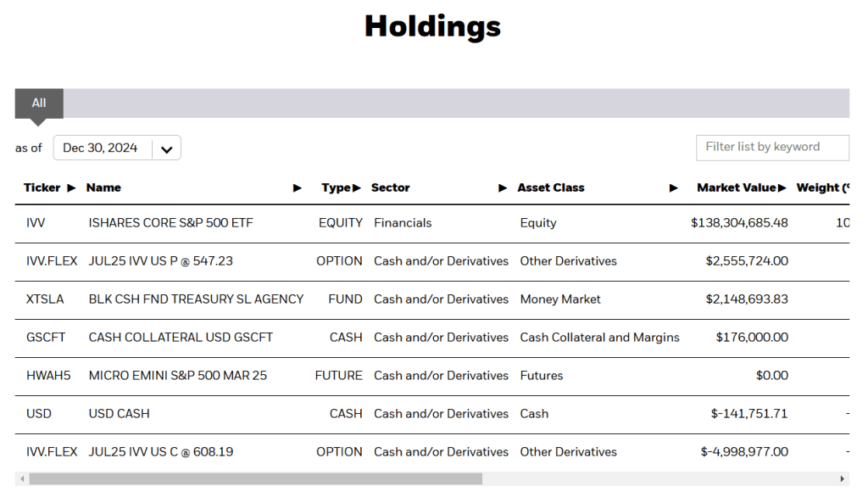Click right arrow of horizontal scrollbar
Screen dimensions: 868x503
843,479
